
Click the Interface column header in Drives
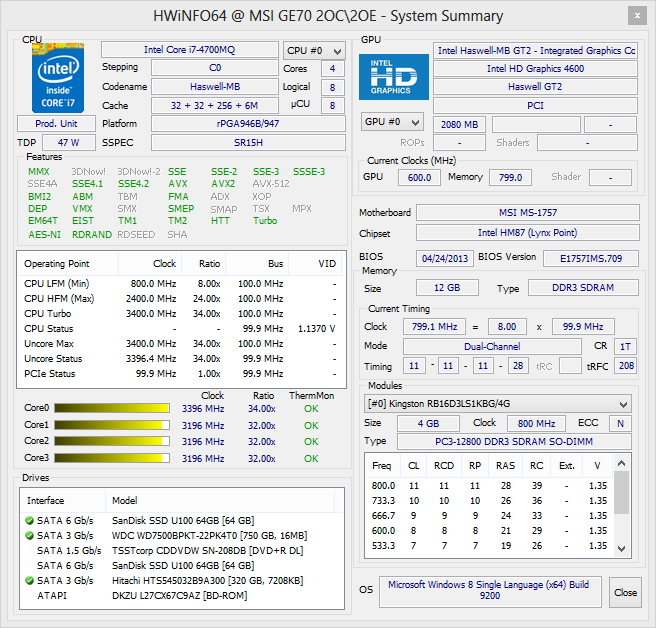[x=63, y=501]
